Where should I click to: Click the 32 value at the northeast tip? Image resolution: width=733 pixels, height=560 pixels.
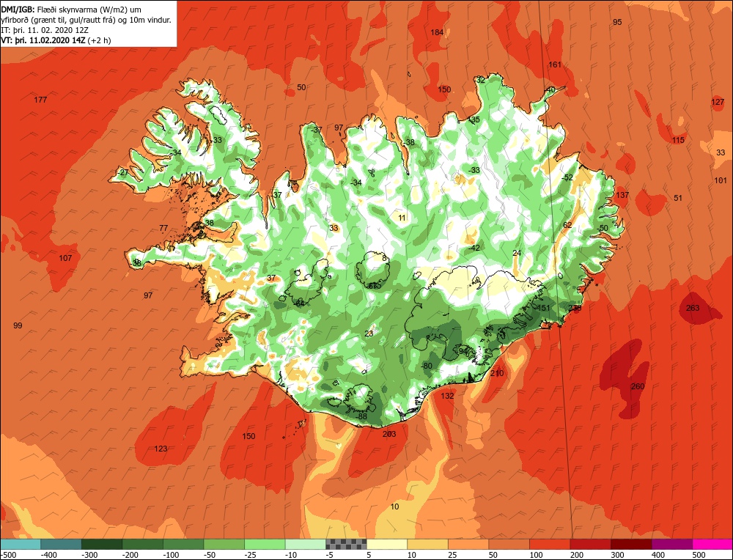[481, 79]
